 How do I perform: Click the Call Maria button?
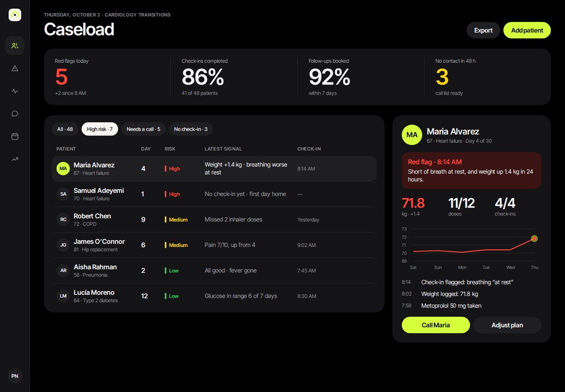436,325
